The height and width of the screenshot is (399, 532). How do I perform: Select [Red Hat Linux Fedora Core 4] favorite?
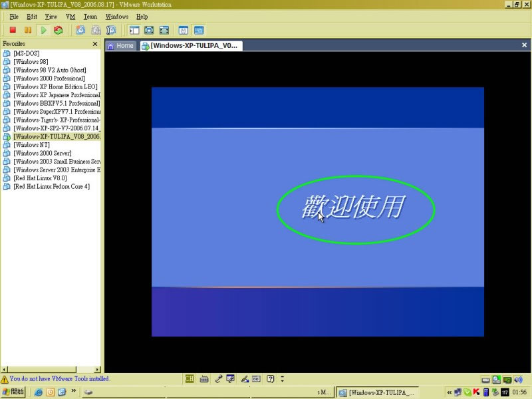click(52, 187)
